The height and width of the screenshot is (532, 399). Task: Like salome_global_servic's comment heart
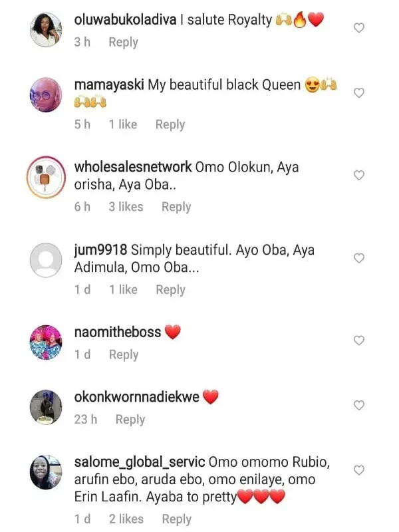click(358, 470)
